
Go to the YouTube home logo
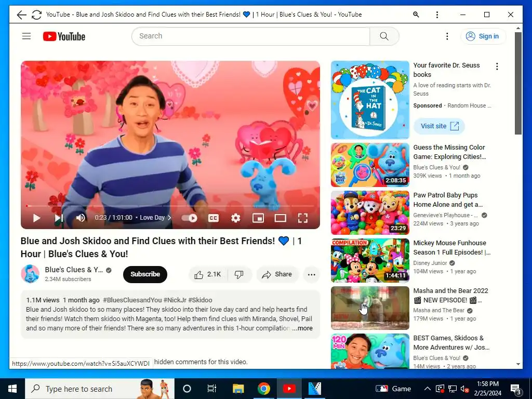(64, 36)
